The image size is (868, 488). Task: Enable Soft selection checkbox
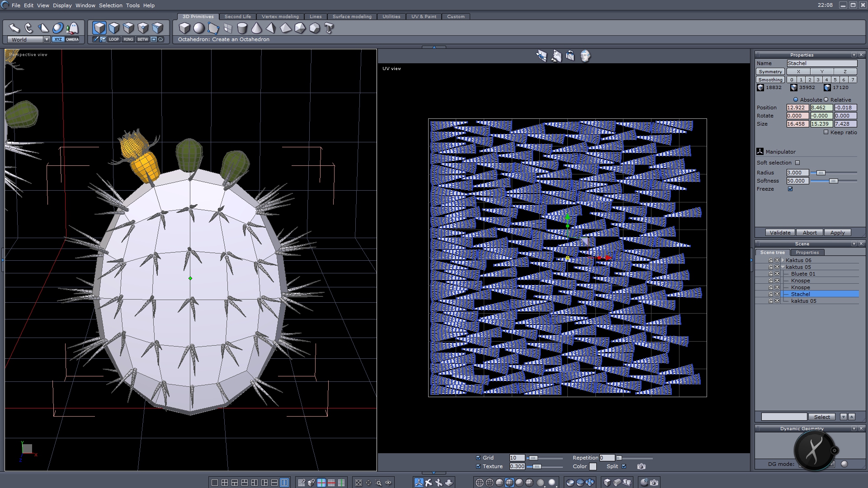[x=797, y=163]
